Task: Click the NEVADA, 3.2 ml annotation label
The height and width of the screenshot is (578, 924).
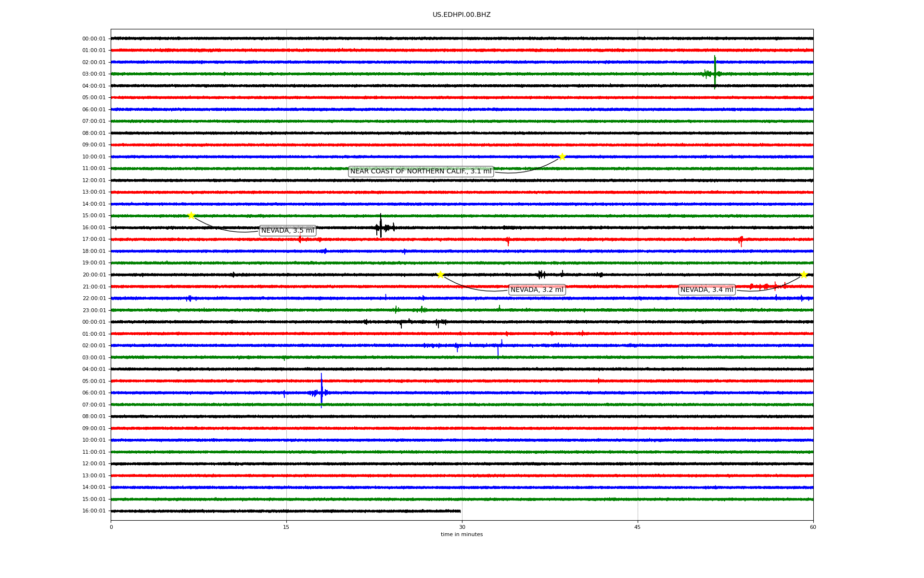Action: pos(537,290)
